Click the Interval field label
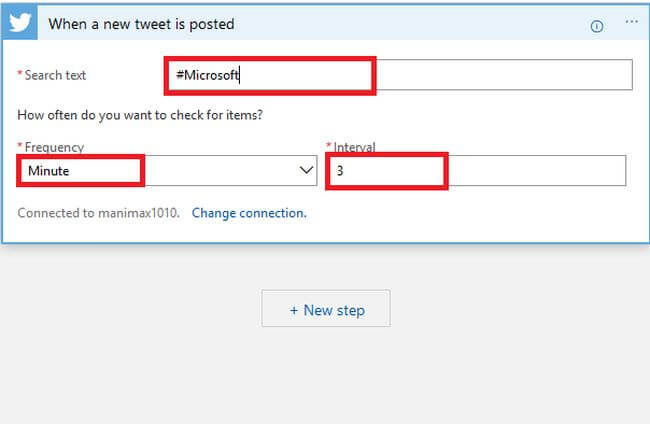650x424 pixels. click(354, 147)
